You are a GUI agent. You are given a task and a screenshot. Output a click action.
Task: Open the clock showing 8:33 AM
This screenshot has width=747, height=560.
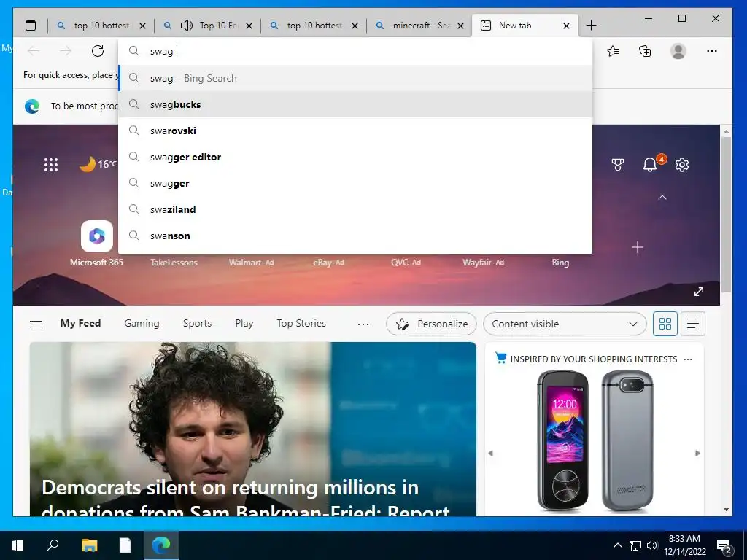pos(684,545)
